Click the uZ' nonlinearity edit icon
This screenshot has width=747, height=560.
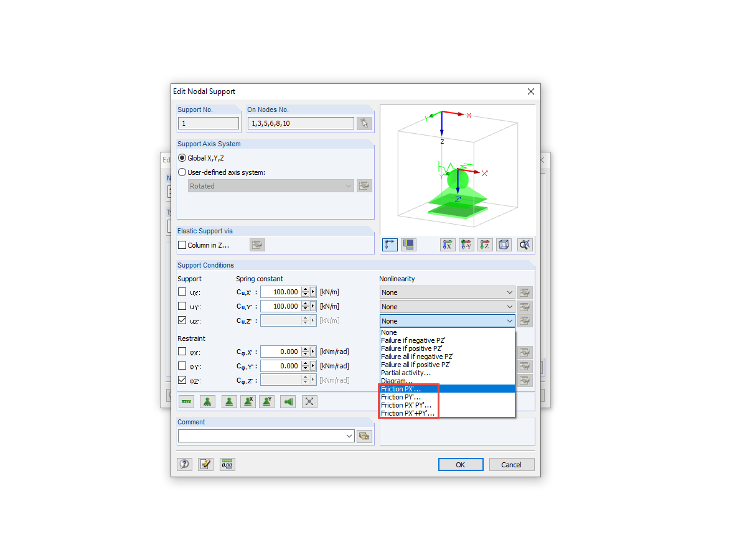(525, 321)
